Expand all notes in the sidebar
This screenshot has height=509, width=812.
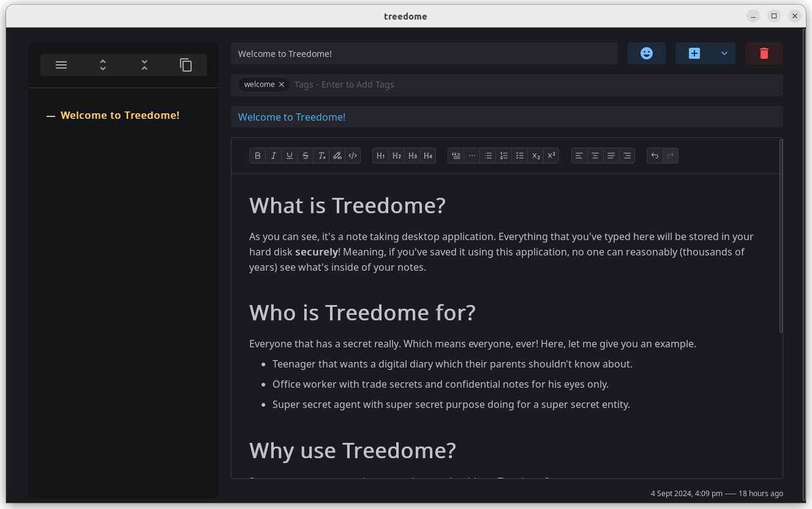102,65
